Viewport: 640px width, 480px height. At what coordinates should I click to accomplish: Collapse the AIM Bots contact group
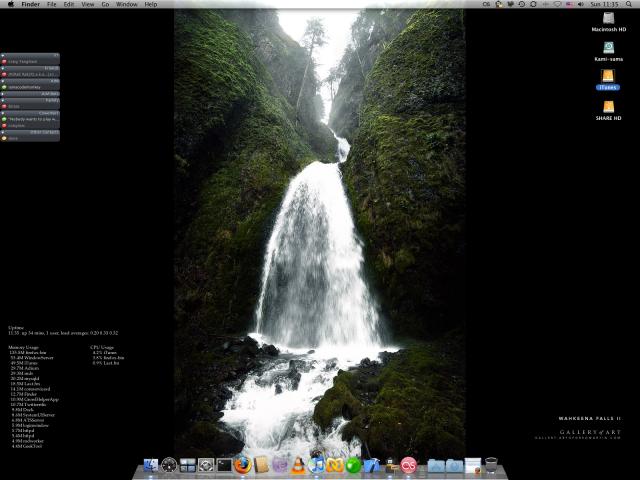pyautogui.click(x=30, y=93)
